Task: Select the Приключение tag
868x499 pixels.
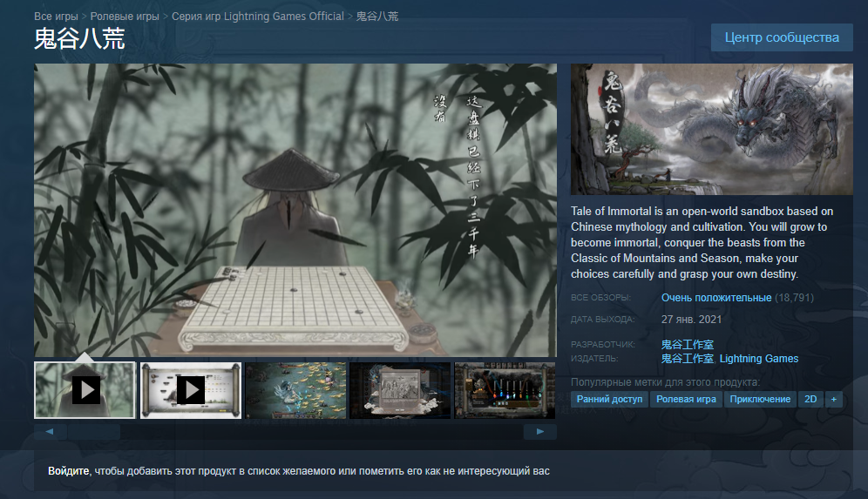Action: tap(760, 399)
